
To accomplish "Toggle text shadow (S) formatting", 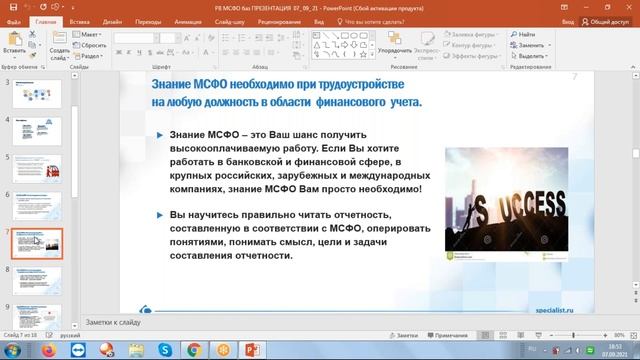I will 150,53.
